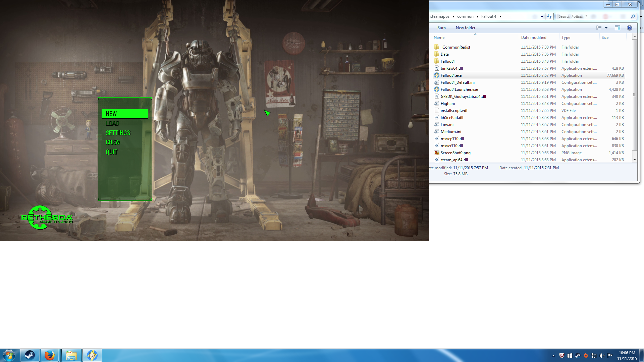Viewport: 644px width, 362px height.
Task: Select CREW in the Fallout 4 menu
Action: point(113,142)
